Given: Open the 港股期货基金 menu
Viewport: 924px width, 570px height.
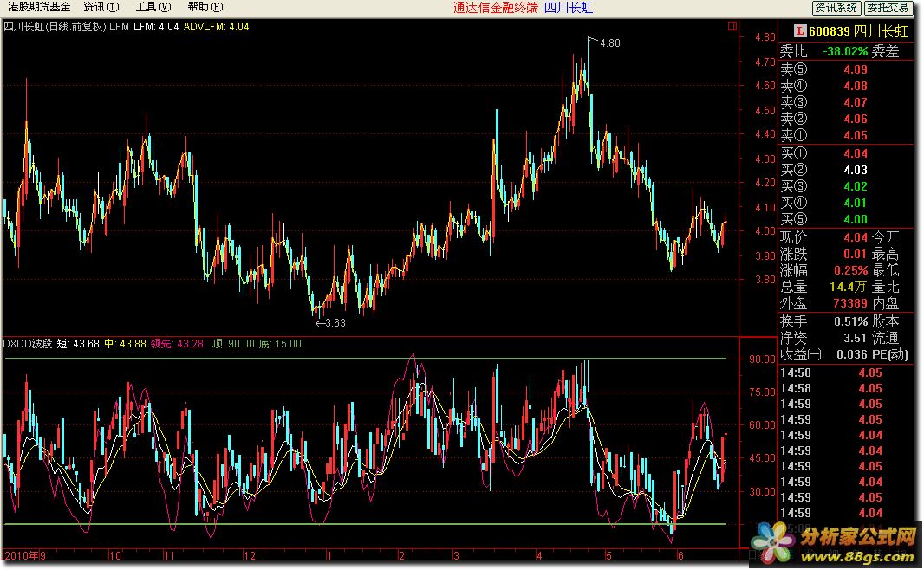Looking at the screenshot, I should (x=39, y=7).
